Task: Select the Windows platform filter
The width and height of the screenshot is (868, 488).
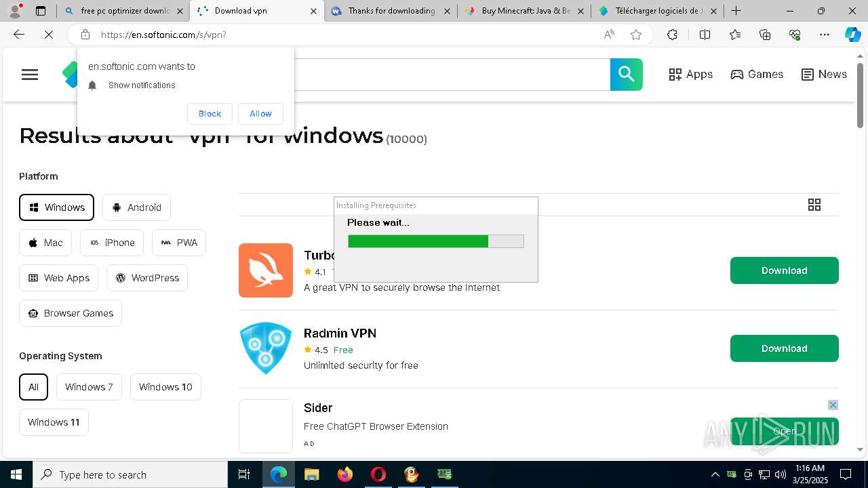Action: [56, 207]
